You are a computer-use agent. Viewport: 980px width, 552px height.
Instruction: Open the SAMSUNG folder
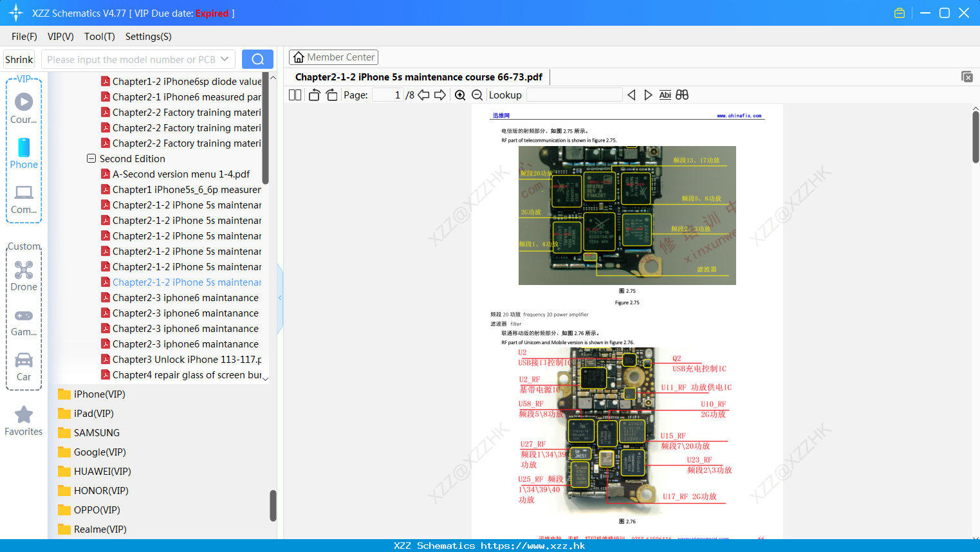(89, 433)
